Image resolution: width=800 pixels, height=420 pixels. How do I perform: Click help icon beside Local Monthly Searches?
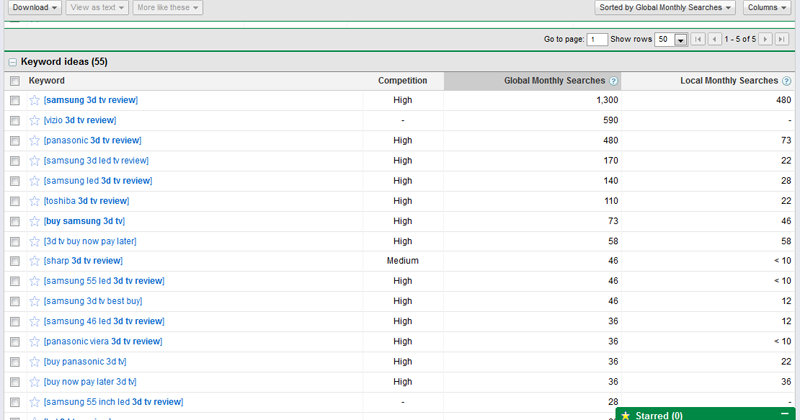pyautogui.click(x=786, y=81)
